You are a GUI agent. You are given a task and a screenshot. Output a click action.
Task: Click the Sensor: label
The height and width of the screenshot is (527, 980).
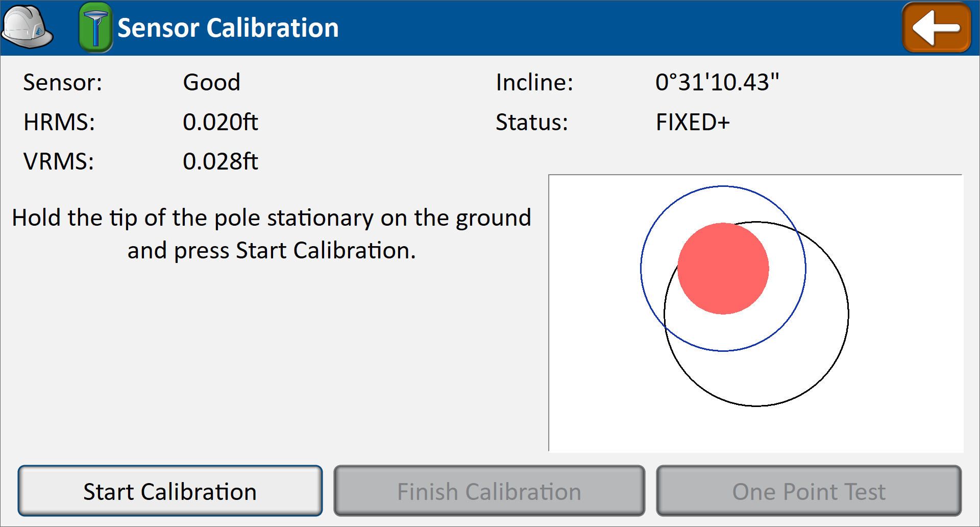point(63,82)
